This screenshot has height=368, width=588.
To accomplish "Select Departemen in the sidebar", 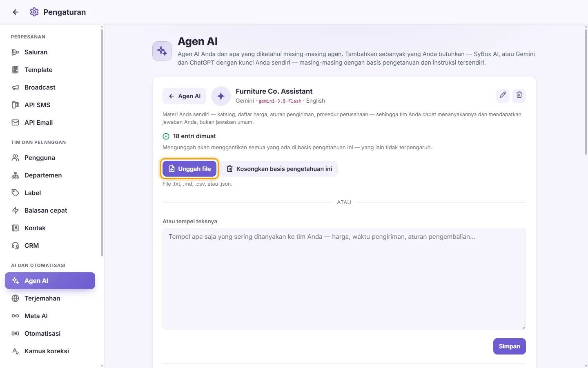I will tap(50, 175).
